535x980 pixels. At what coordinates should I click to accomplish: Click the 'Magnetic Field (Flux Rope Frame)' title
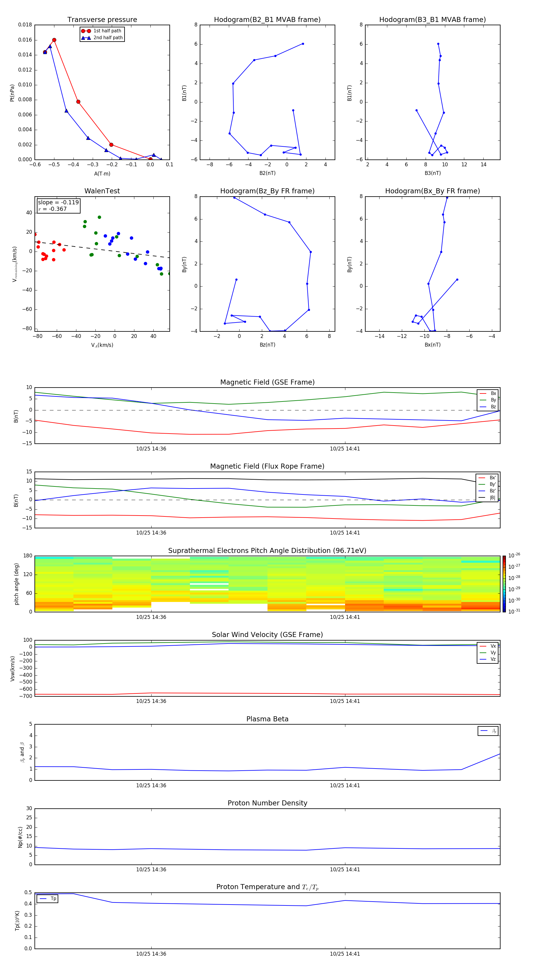click(x=267, y=467)
